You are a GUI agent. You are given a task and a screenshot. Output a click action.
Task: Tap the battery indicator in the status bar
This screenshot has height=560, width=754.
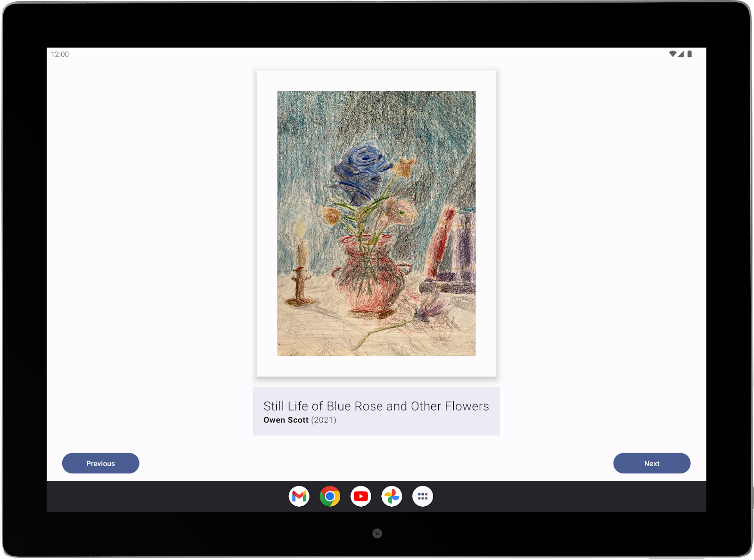690,54
